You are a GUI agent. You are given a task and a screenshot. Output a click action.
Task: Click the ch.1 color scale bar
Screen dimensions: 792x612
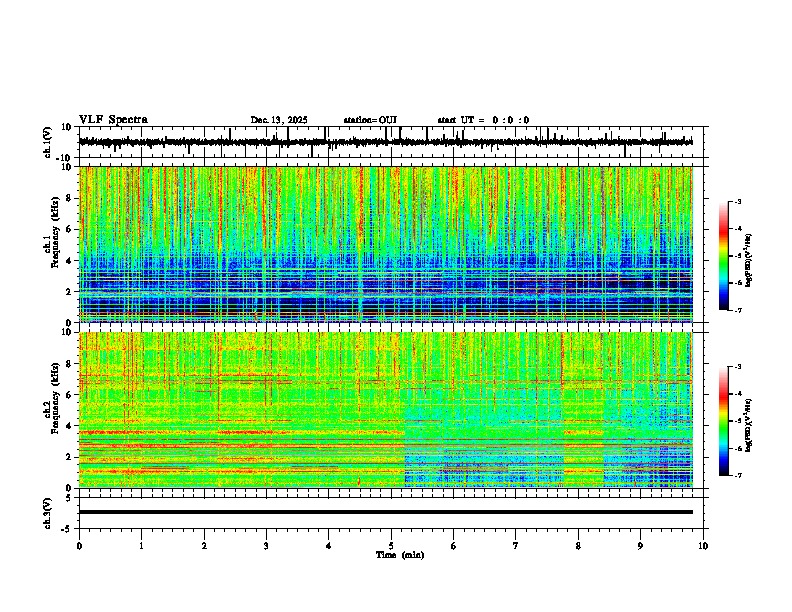(724, 256)
